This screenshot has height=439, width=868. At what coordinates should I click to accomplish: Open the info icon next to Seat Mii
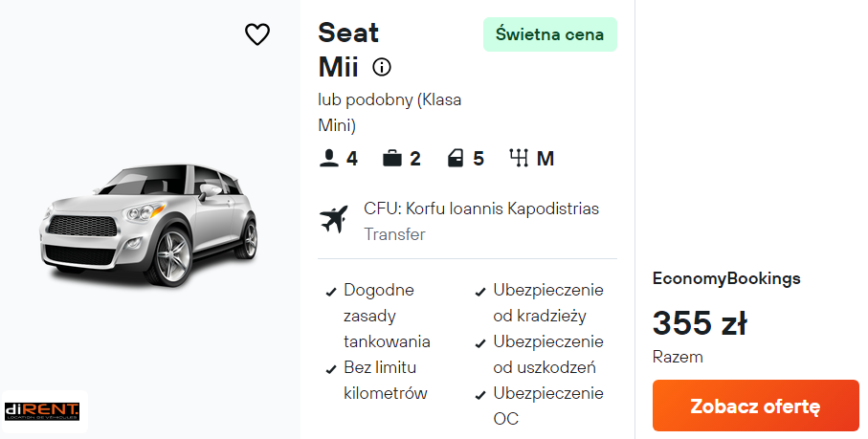coord(382,67)
